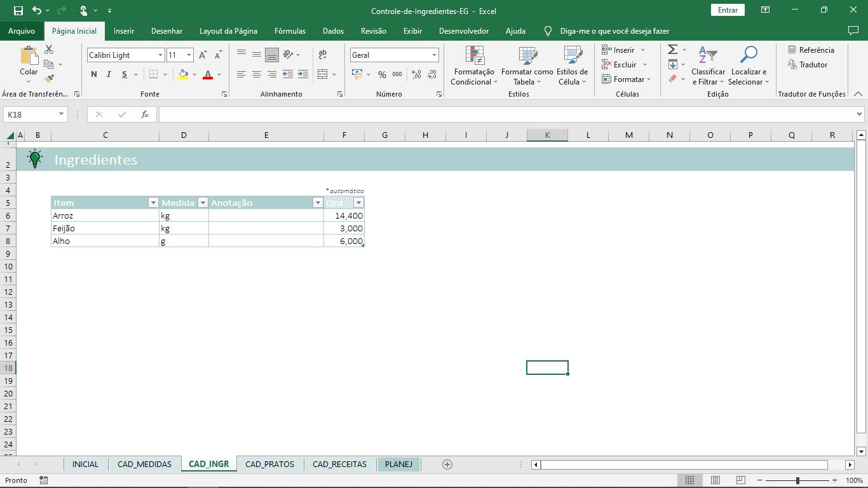868x488 pixels.
Task: Switch to the CAD_PRATOS sheet tab
Action: [x=269, y=464]
